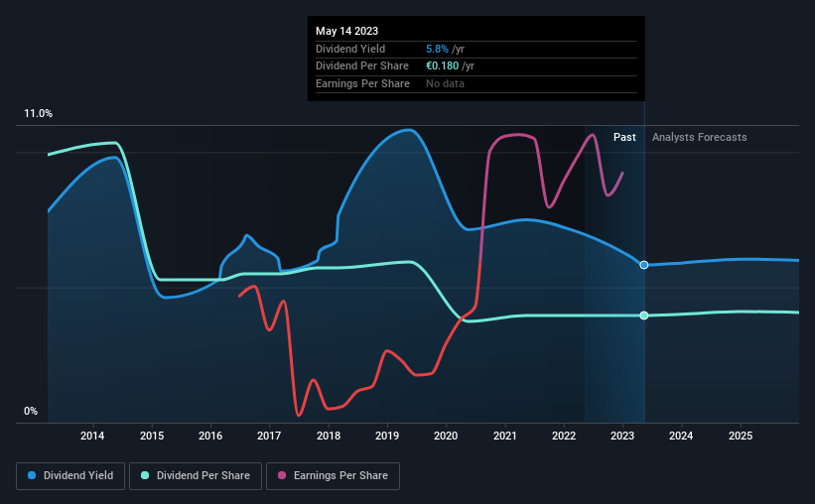Image resolution: width=815 pixels, height=504 pixels.
Task: Click the blue Dividend Yield legend dot
Action: [32, 475]
